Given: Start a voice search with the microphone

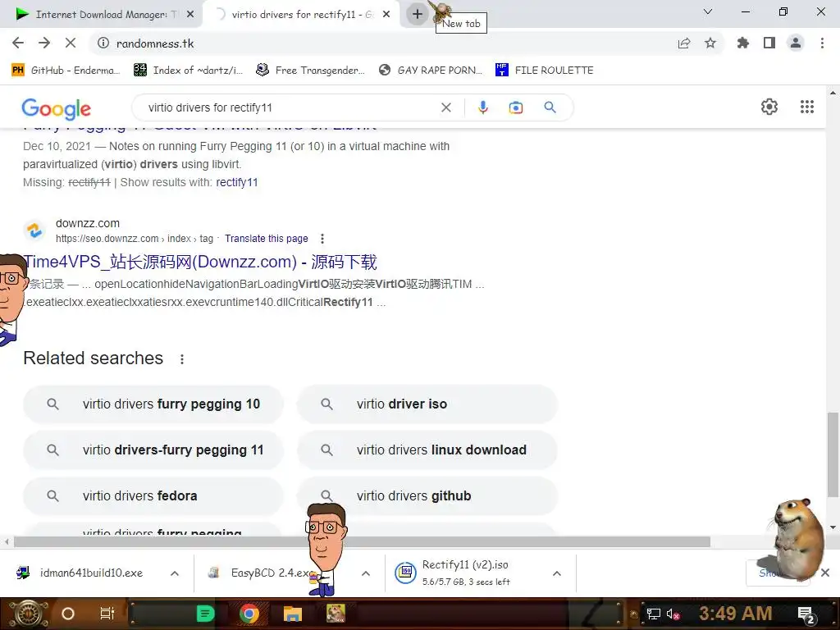Looking at the screenshot, I should [482, 107].
